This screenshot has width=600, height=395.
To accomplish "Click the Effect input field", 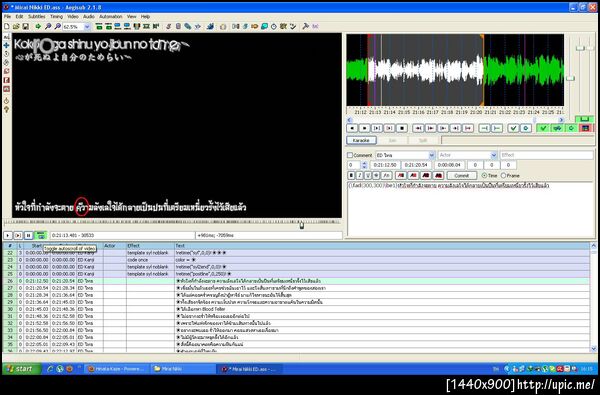I will [546, 155].
